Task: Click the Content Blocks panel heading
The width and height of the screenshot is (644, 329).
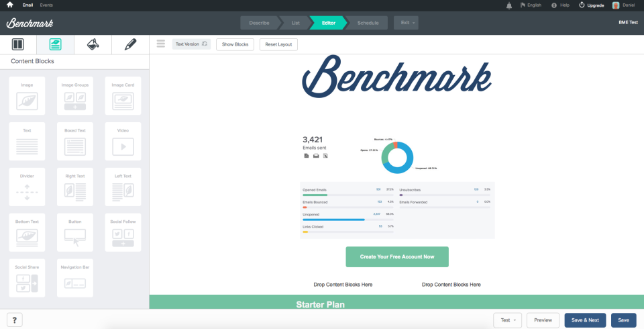Action: 32,61
